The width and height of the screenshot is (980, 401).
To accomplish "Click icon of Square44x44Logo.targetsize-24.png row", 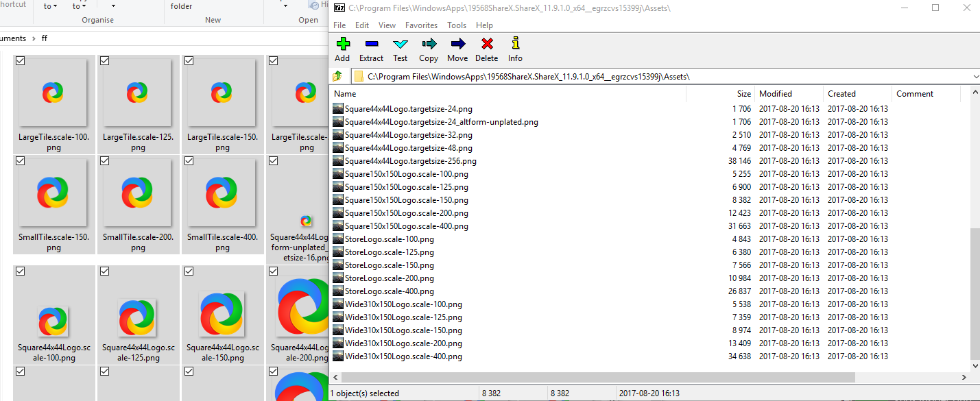I will pos(337,108).
